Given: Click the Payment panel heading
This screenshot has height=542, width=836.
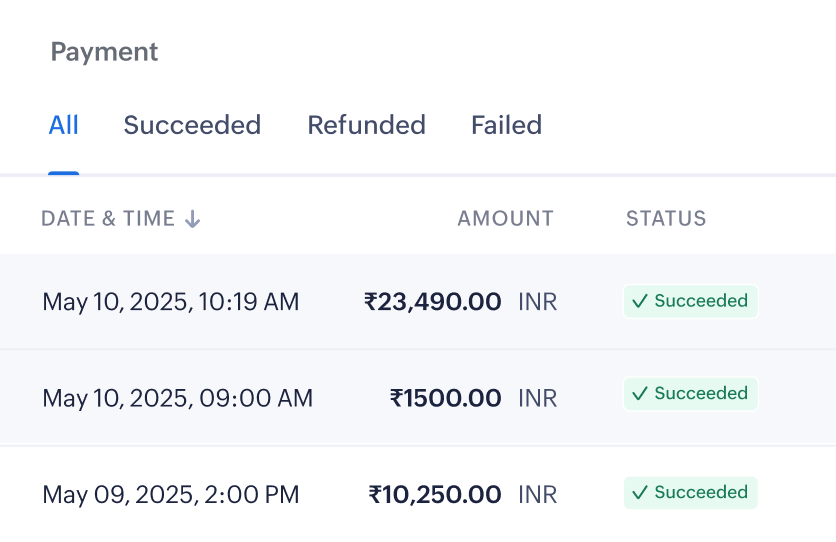Looking at the screenshot, I should (x=104, y=52).
